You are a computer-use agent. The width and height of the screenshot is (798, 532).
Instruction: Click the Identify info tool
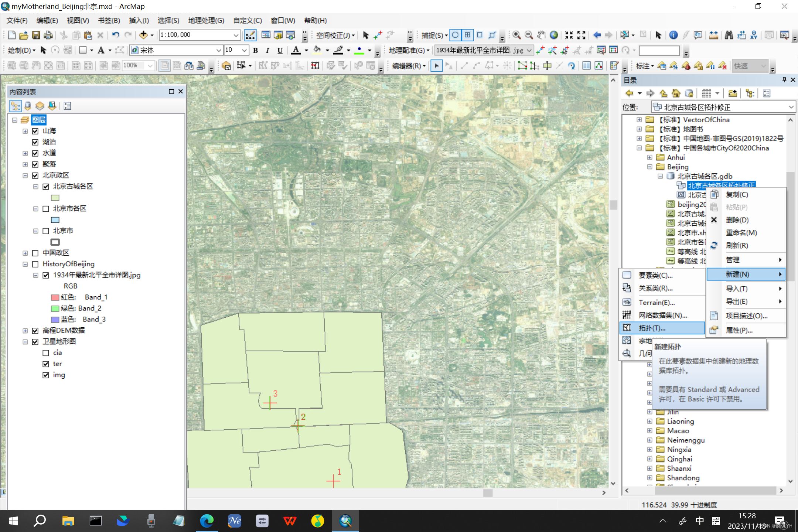tap(673, 35)
